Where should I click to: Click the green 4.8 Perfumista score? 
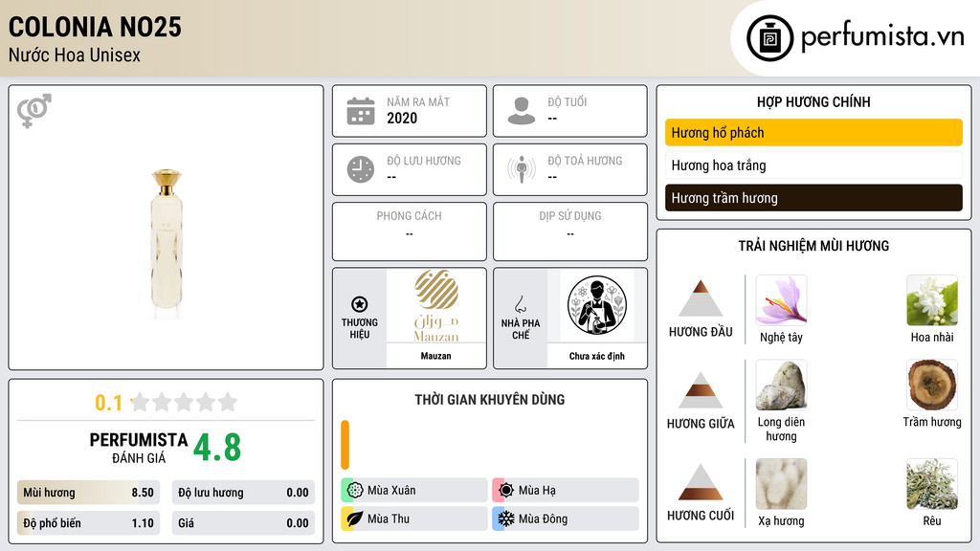217,448
